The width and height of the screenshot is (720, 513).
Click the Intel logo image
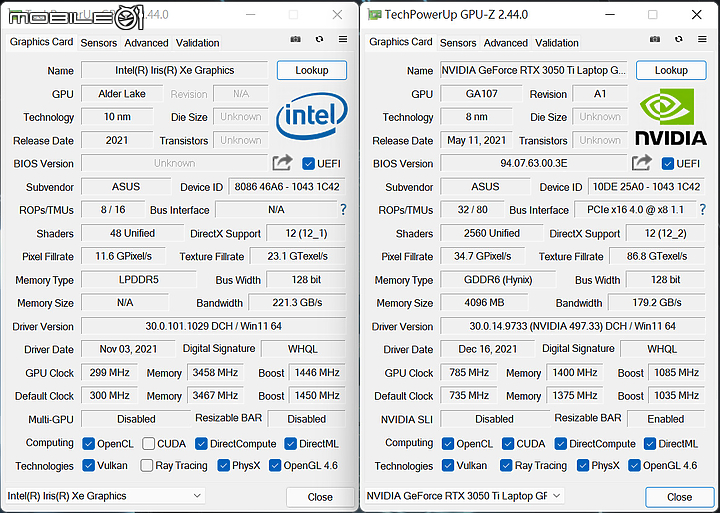(312, 116)
